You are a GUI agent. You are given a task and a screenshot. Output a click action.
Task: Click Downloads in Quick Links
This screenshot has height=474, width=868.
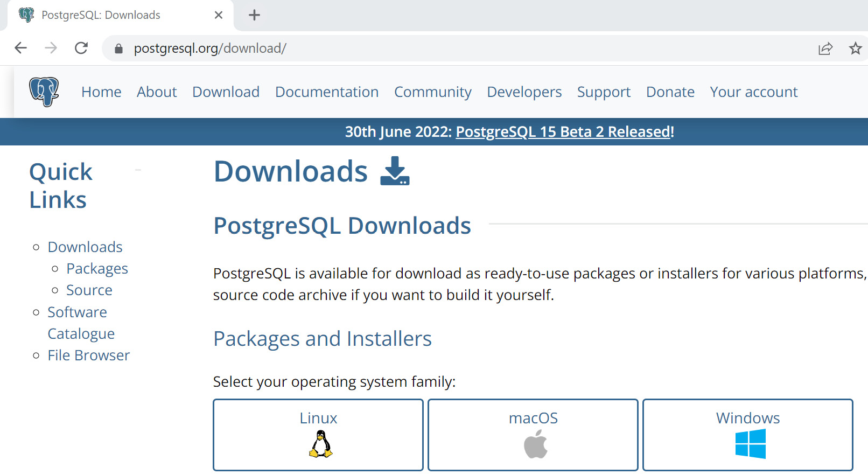[x=85, y=247]
